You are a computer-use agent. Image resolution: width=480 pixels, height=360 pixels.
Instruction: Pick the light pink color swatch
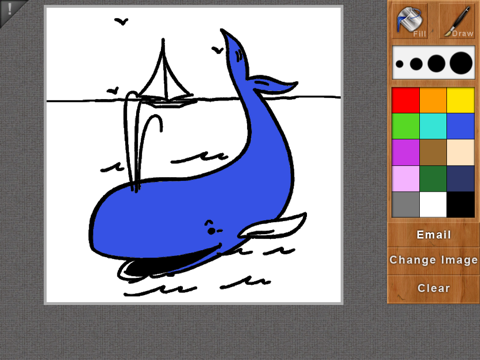pos(406,179)
